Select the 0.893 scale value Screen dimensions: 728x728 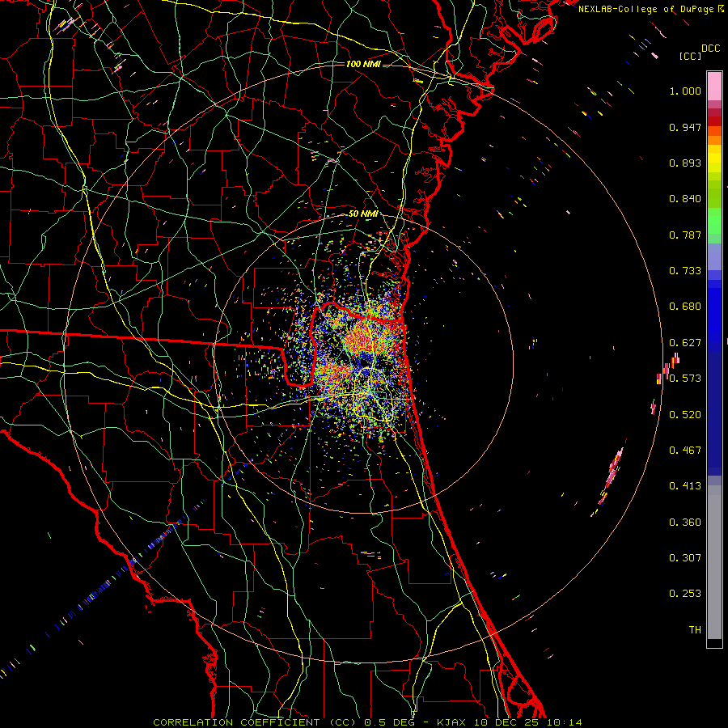[x=685, y=163]
